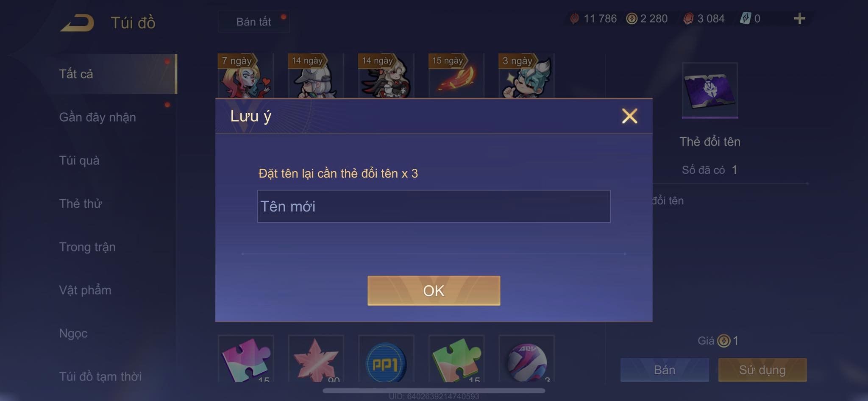
Task: Select the 3 ngày blue-haired character item
Action: (x=526, y=76)
